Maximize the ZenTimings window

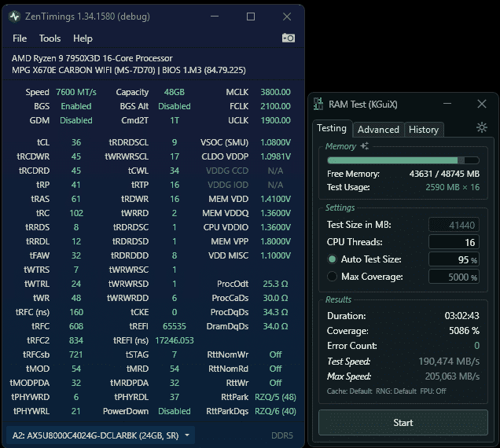(251, 17)
